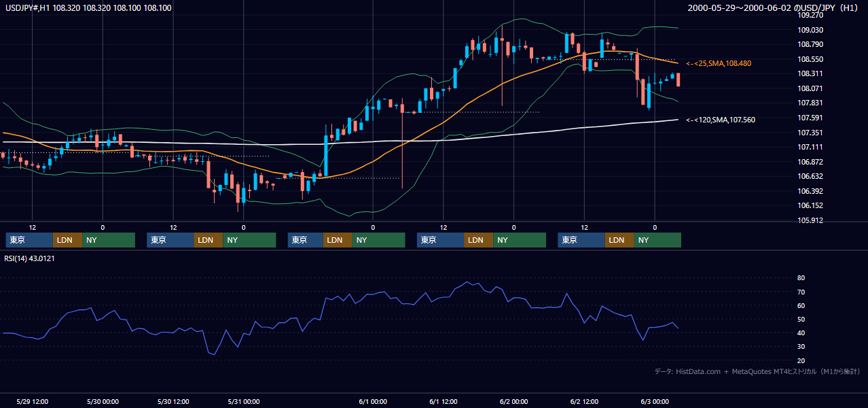Click the RSI scale value 70

coord(801,292)
